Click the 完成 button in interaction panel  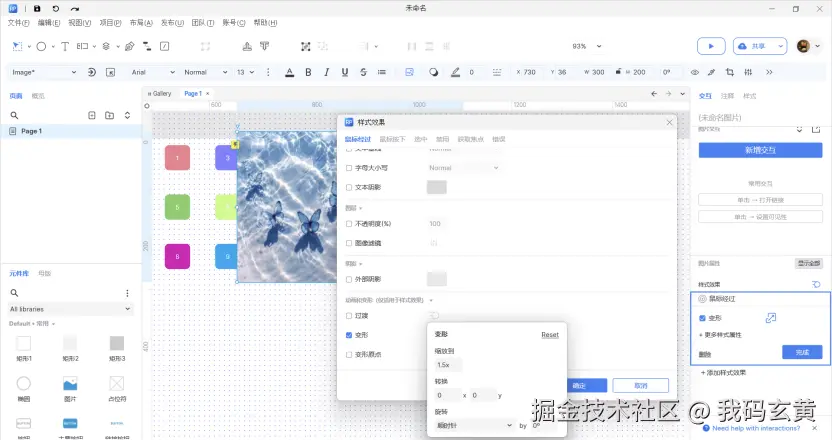[x=802, y=352]
